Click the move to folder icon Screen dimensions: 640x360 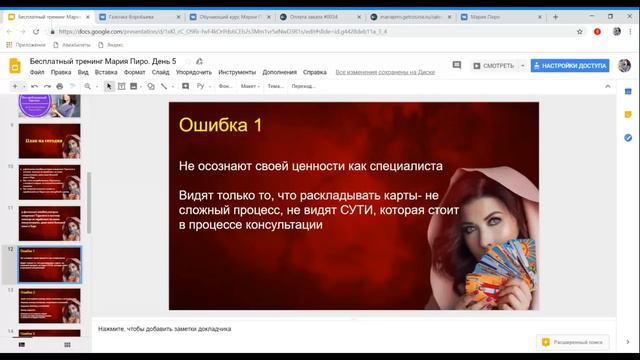(199, 62)
